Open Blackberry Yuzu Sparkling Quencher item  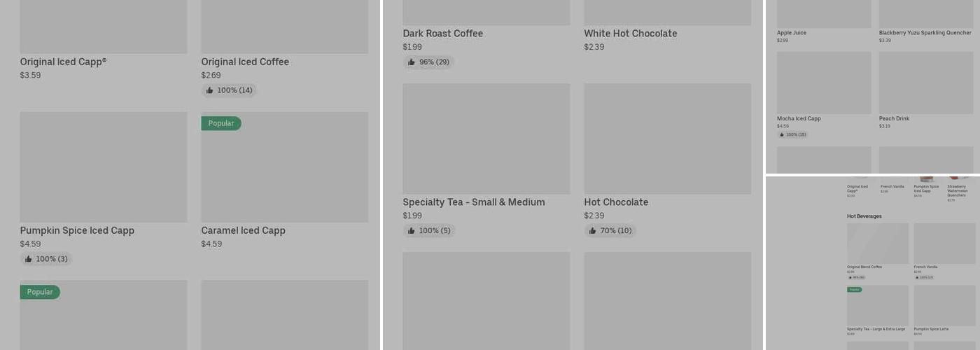925,33
